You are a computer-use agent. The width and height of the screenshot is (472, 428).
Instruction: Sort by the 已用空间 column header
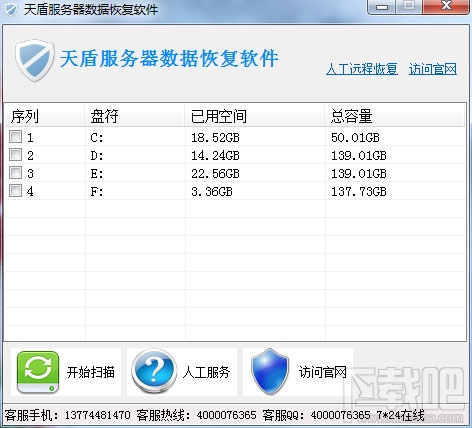[x=255, y=116]
